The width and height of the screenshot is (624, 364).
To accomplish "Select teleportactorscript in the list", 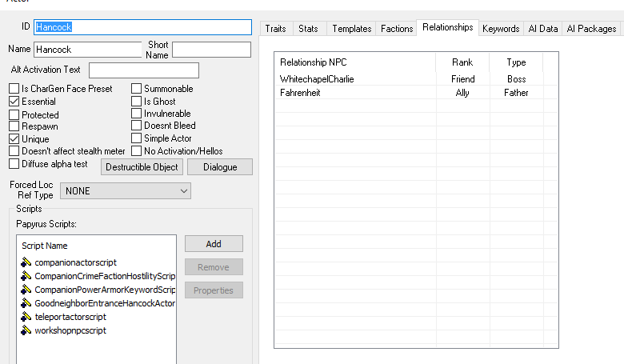I will (70, 317).
